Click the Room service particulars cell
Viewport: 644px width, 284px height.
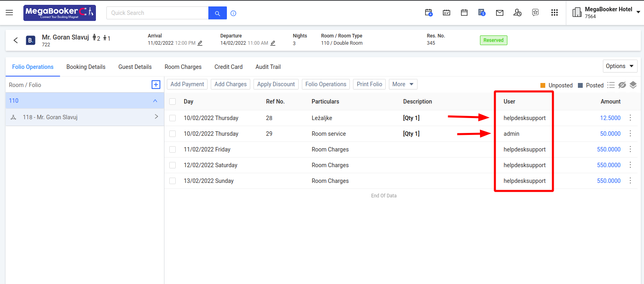click(328, 134)
